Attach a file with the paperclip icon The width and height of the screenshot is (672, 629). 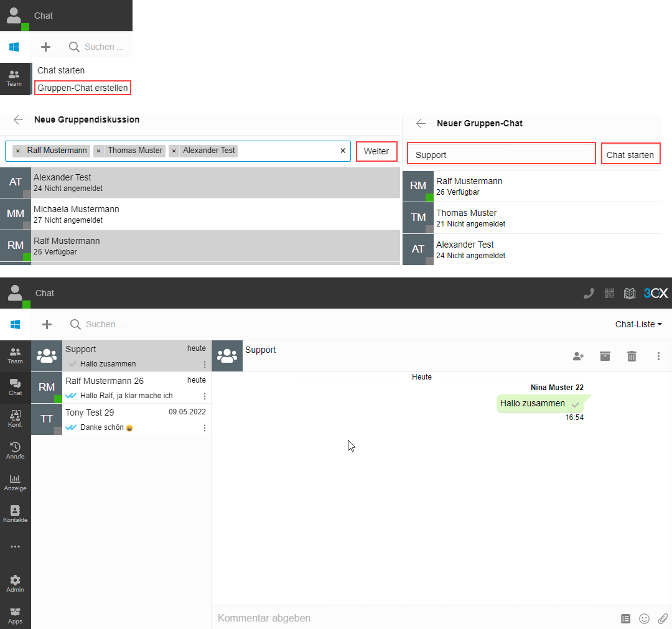pyautogui.click(x=663, y=618)
